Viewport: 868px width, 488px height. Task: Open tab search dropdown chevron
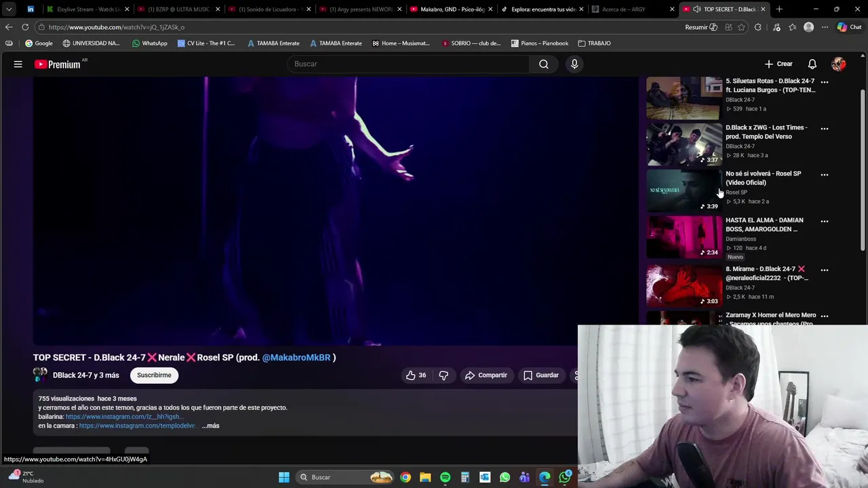tap(9, 9)
